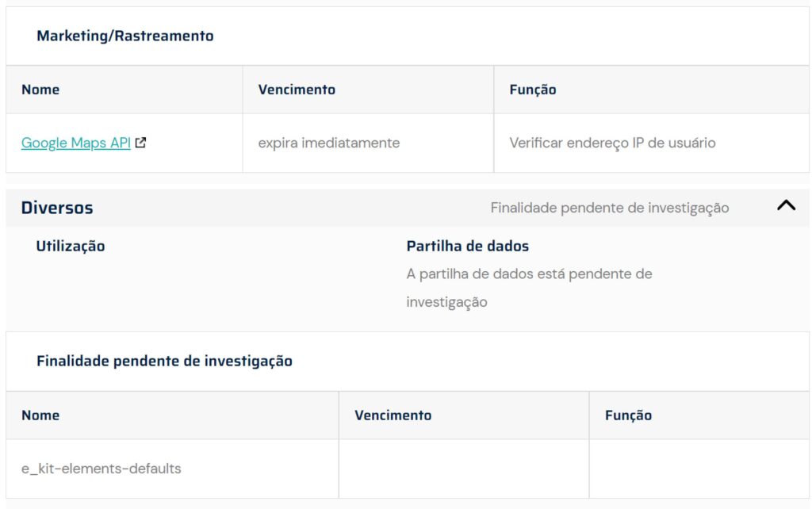812x509 pixels.
Task: Open the Google Maps API link
Action: [x=75, y=144]
